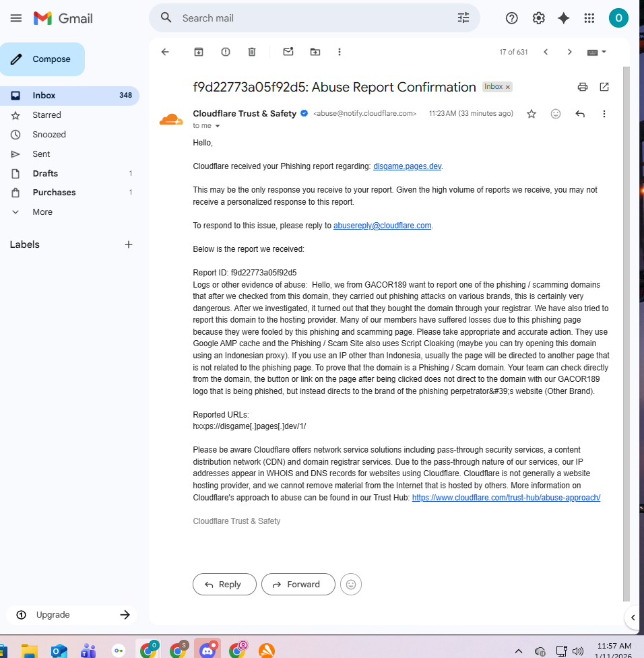Star the Cloudflare message
The image size is (644, 658).
click(x=531, y=114)
